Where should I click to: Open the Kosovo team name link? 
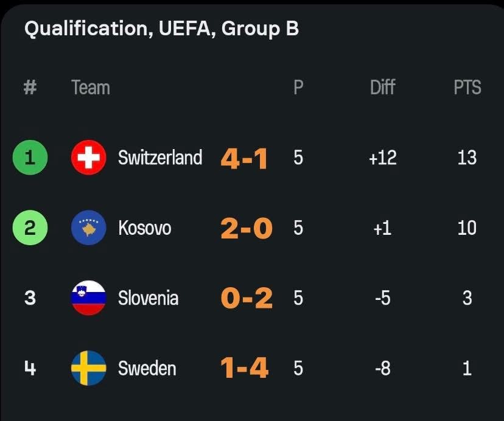(x=144, y=228)
